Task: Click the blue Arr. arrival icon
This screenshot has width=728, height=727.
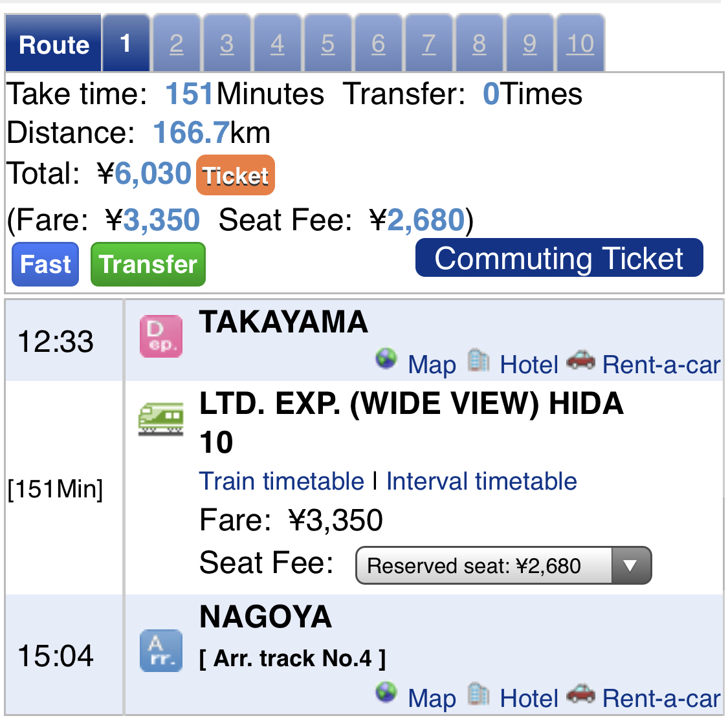Action: tap(160, 651)
